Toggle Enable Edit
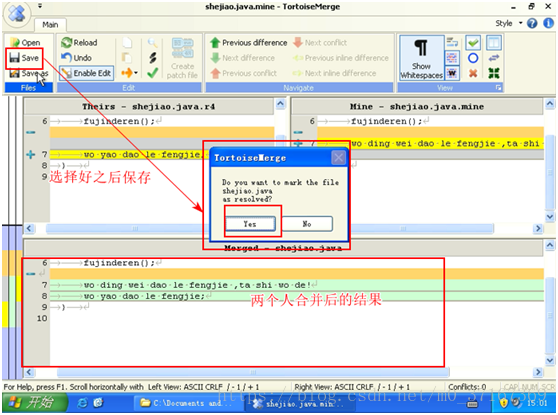558x415 pixels. (86, 73)
